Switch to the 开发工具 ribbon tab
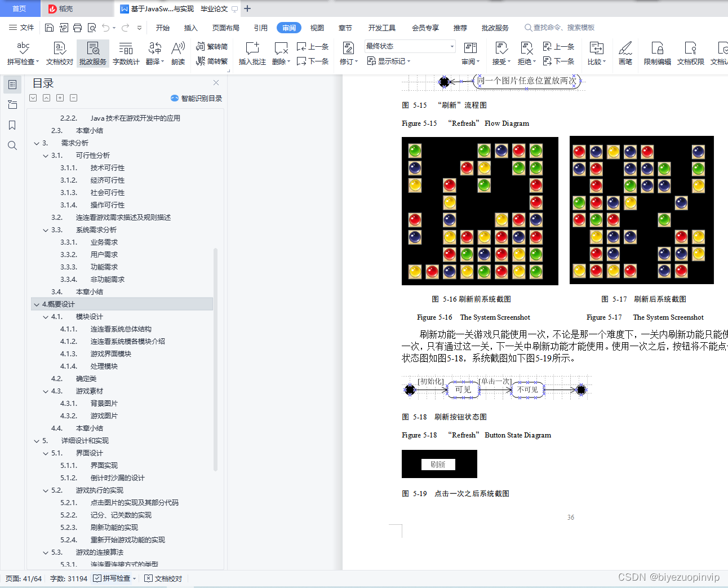 pos(382,28)
